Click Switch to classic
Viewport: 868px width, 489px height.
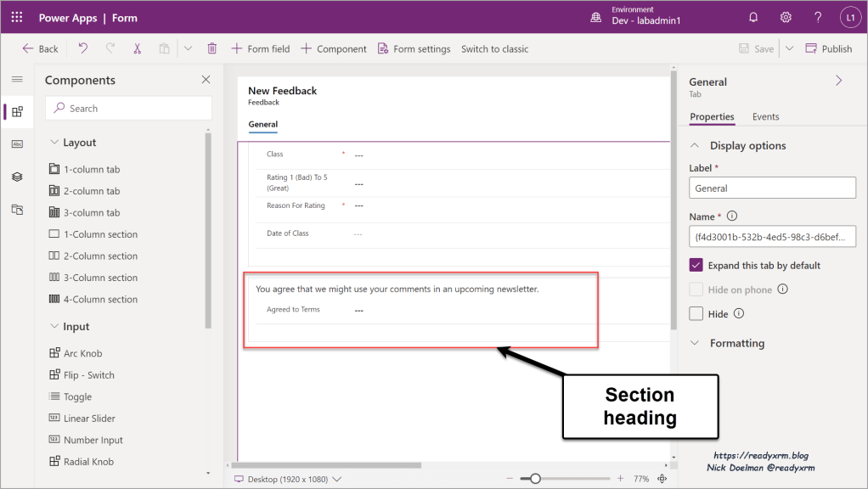494,48
